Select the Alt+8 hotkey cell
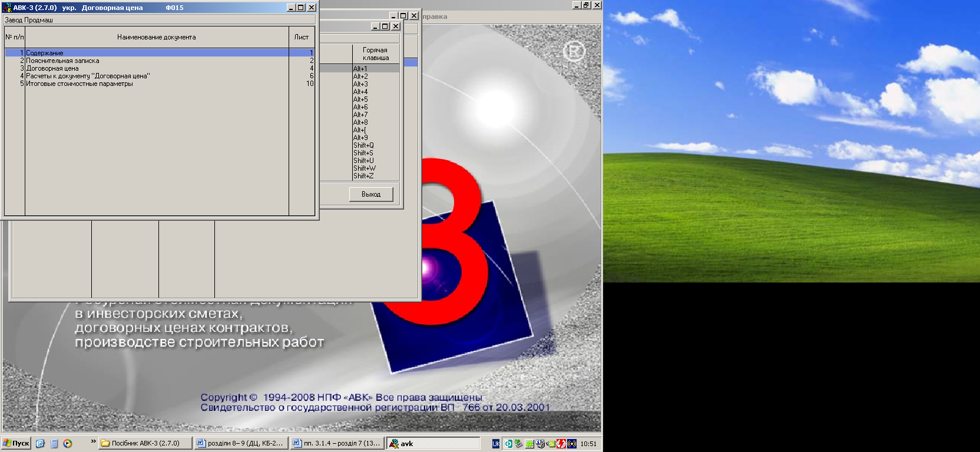This screenshot has height=452, width=980. pyautogui.click(x=376, y=122)
